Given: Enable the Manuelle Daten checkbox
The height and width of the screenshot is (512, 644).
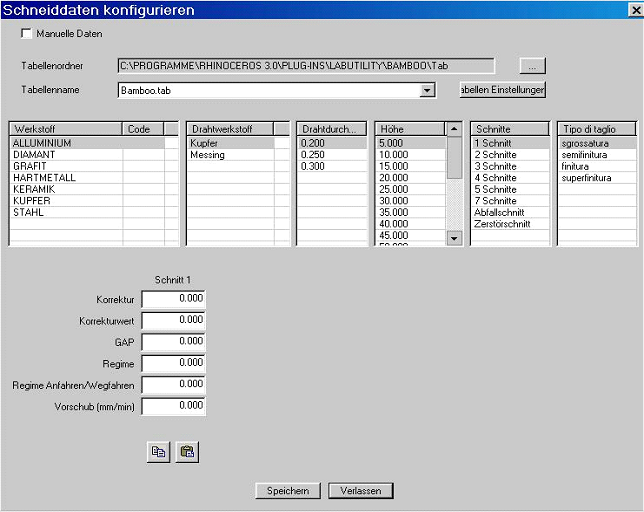Looking at the screenshot, I should (x=26, y=34).
